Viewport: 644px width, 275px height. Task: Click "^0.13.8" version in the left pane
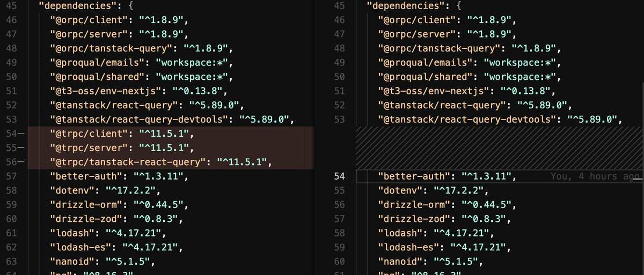pos(196,90)
